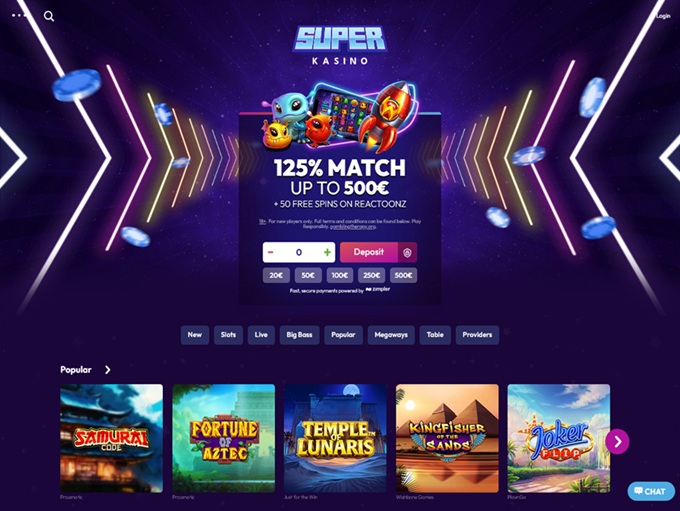Click the Super Kasino logo
680x511 pixels.
click(x=340, y=46)
